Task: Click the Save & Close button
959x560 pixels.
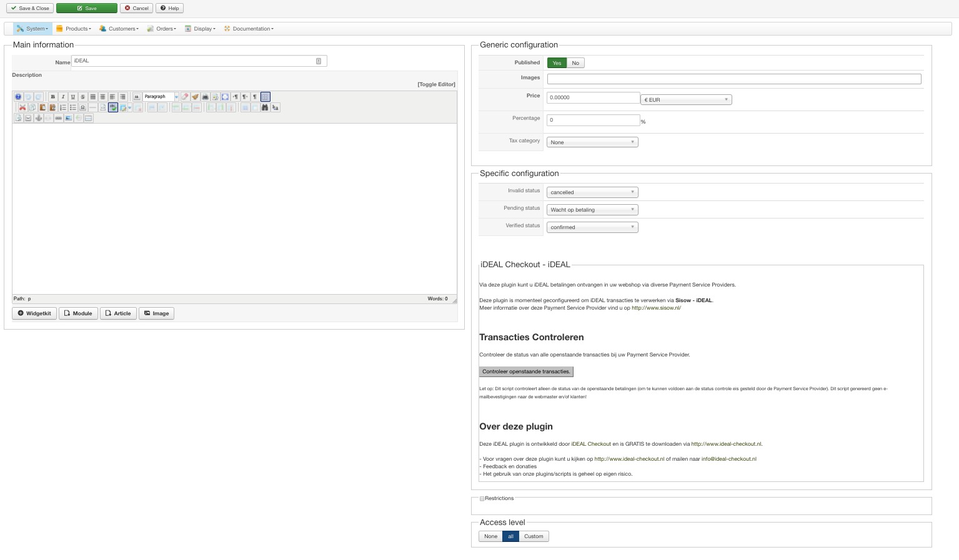Action: pyautogui.click(x=29, y=8)
